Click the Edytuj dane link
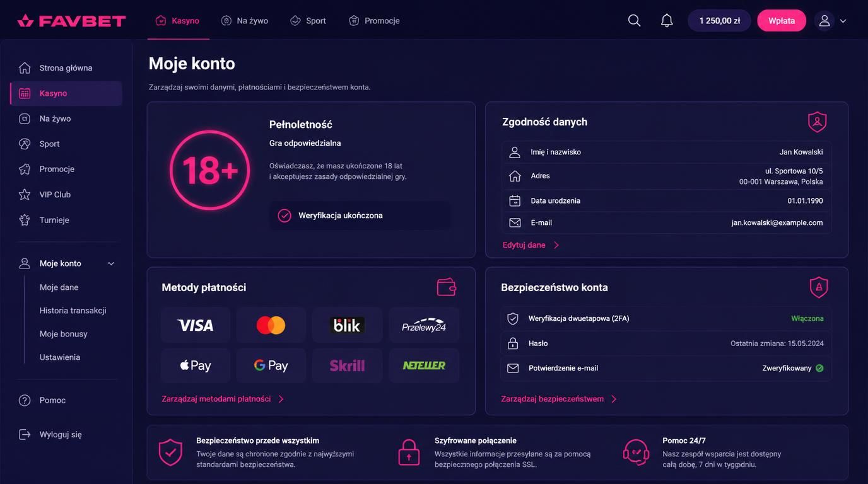Screen dimensions: 868x484 [531, 245]
